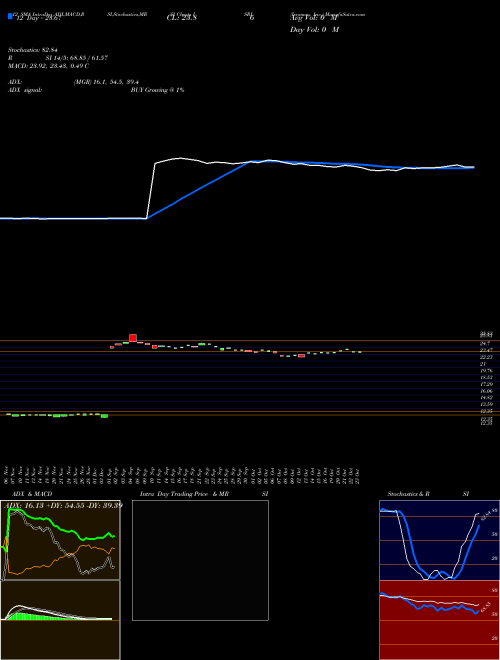
Task: Click the red RSI lower panel
Action: point(439,620)
